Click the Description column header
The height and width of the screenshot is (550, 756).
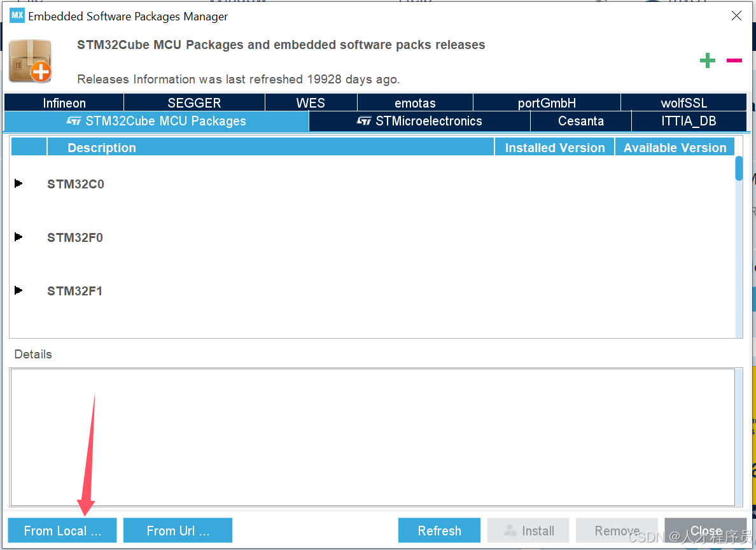270,147
